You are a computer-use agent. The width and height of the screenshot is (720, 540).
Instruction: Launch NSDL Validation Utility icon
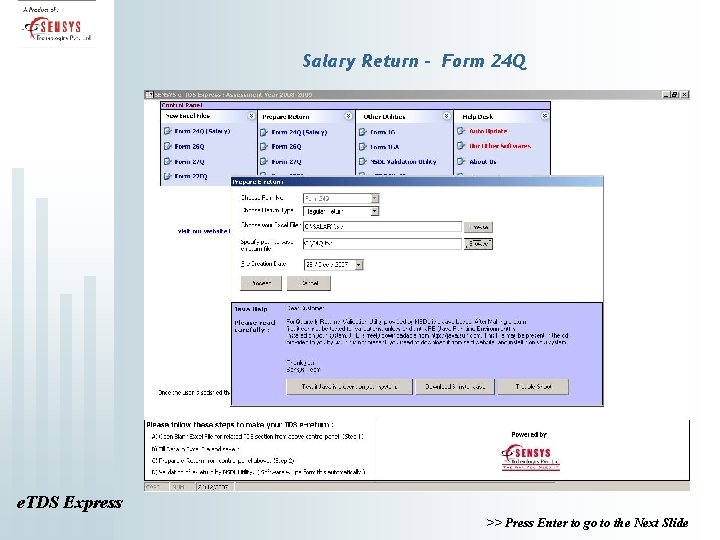pos(363,161)
